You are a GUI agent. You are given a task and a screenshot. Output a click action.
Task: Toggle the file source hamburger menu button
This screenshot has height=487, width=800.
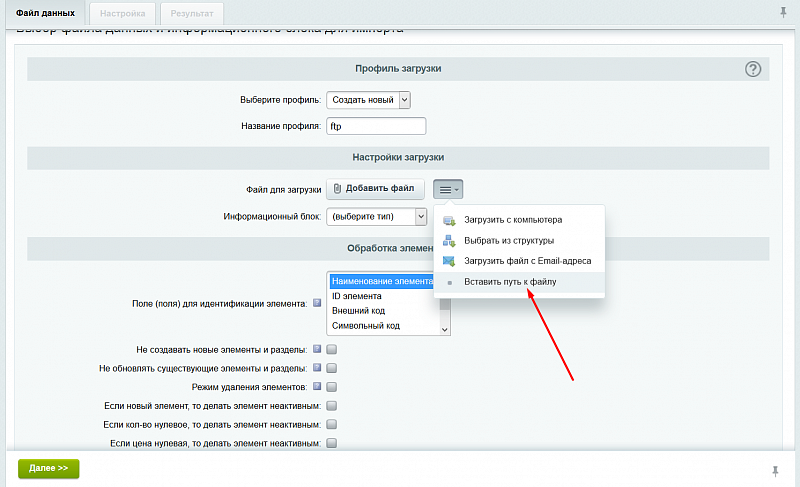click(x=448, y=189)
